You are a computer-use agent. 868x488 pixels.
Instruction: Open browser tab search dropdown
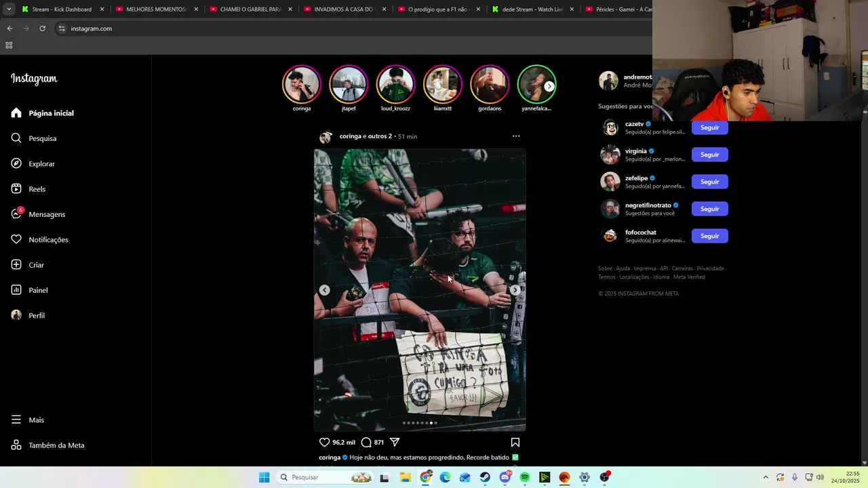(x=9, y=9)
